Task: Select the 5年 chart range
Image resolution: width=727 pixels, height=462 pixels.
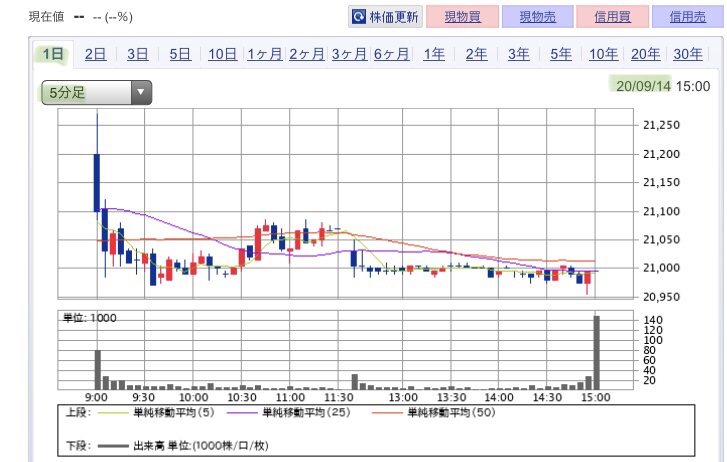Action: pyautogui.click(x=561, y=54)
